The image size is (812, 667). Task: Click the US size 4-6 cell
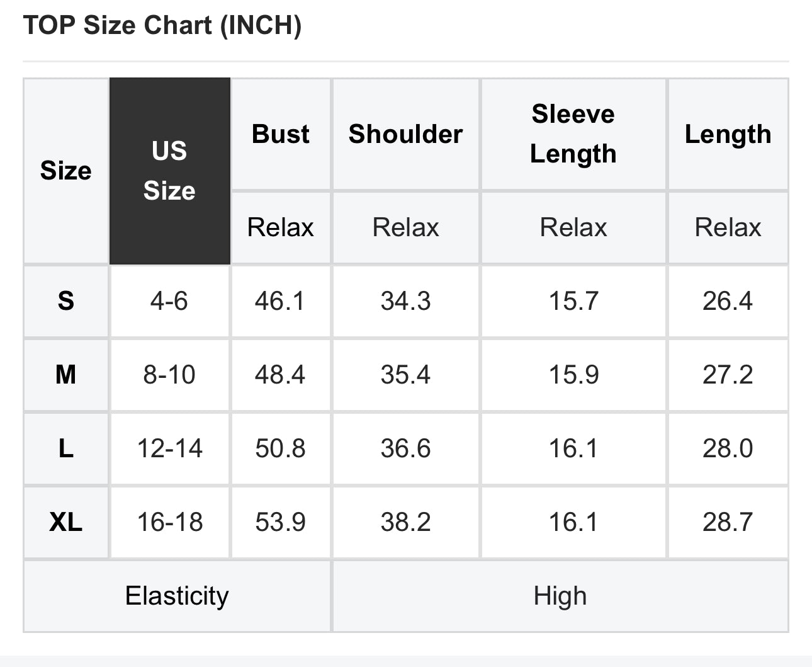click(169, 301)
